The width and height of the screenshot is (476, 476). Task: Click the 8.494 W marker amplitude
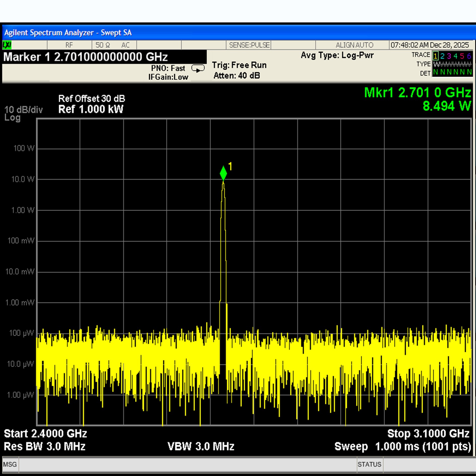pos(447,106)
